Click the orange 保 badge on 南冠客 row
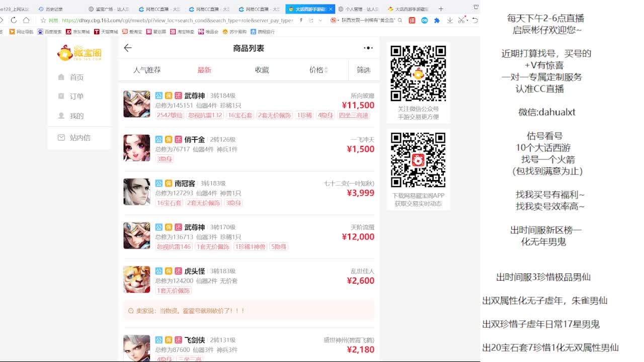 (169, 184)
